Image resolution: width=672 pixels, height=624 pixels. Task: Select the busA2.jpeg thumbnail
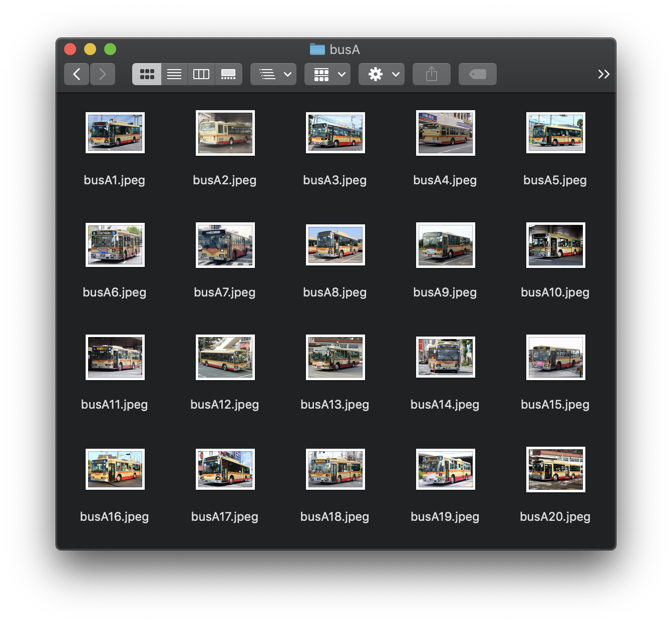click(225, 133)
